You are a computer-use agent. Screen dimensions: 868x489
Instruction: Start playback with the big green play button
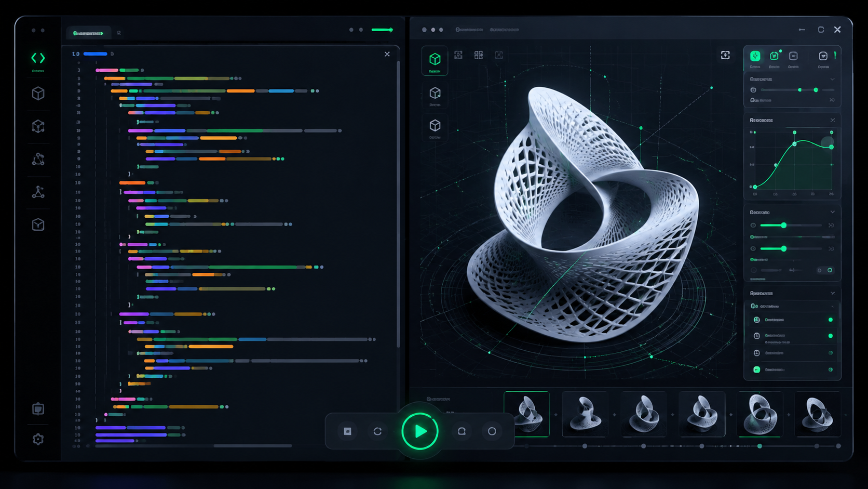point(420,431)
